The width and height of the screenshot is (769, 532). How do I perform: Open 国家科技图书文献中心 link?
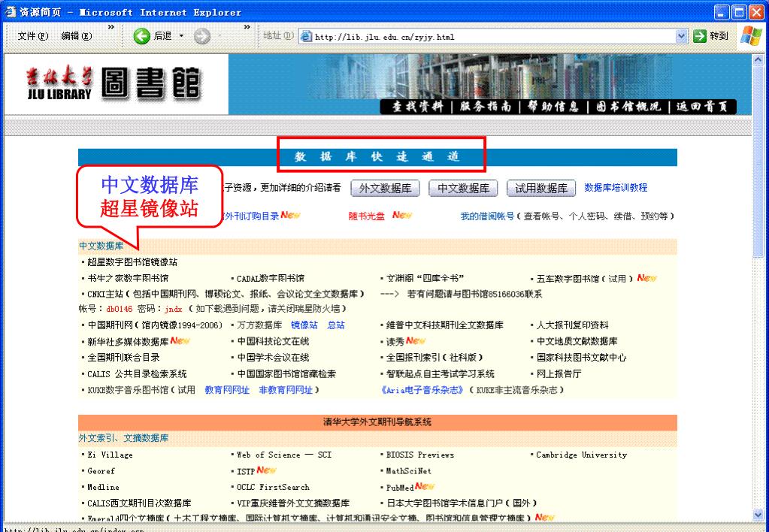(x=581, y=358)
